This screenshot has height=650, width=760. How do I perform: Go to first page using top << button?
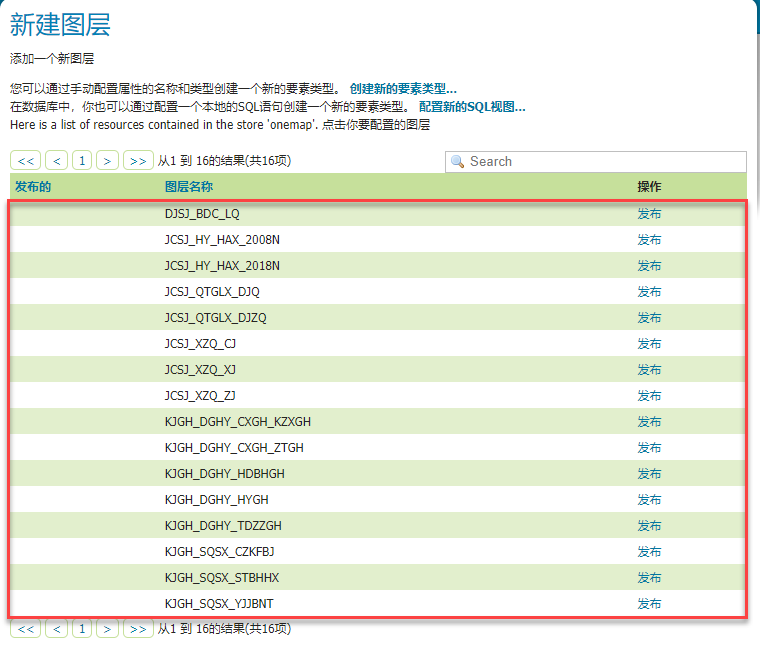click(26, 160)
